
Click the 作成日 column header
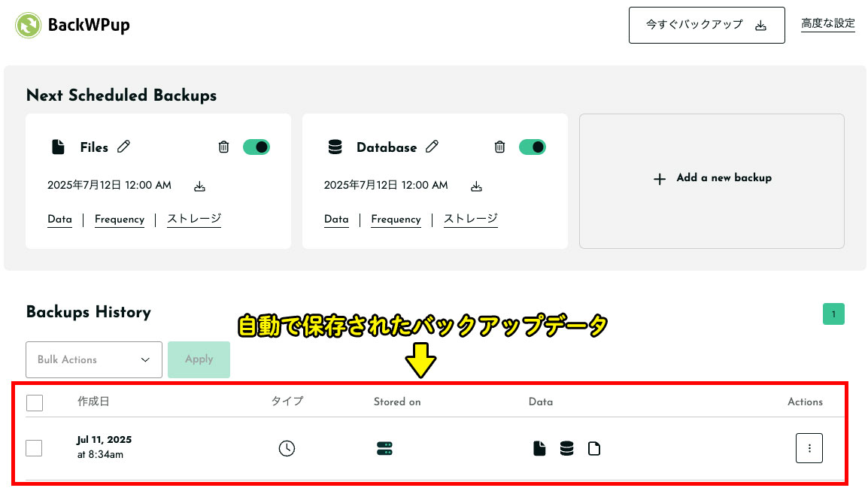(93, 402)
